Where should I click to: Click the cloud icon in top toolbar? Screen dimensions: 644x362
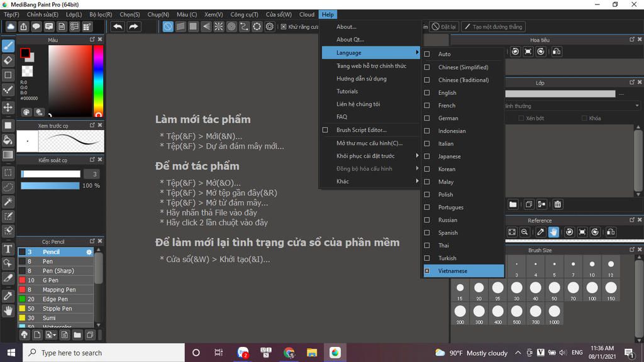11,26
